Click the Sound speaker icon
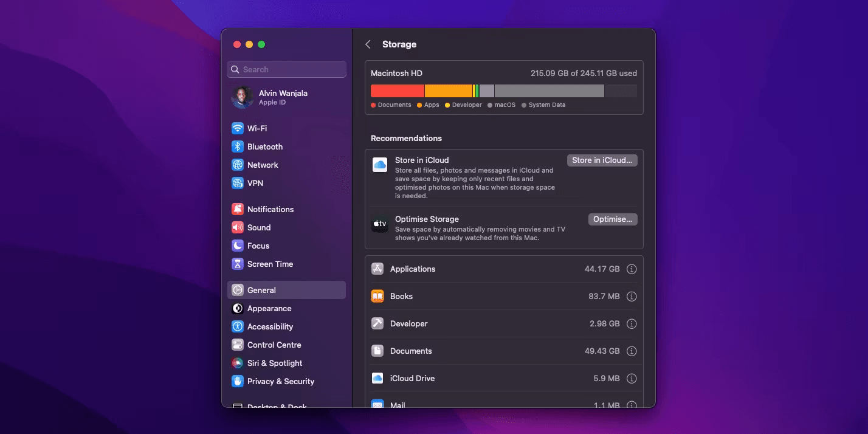This screenshot has width=868, height=434. 238,227
